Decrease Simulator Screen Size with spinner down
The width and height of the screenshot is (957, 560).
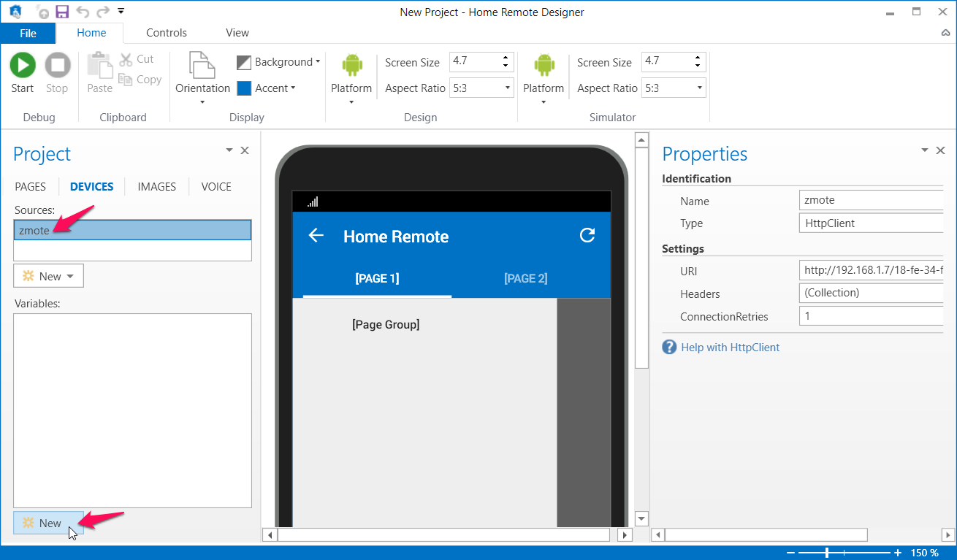(698, 66)
